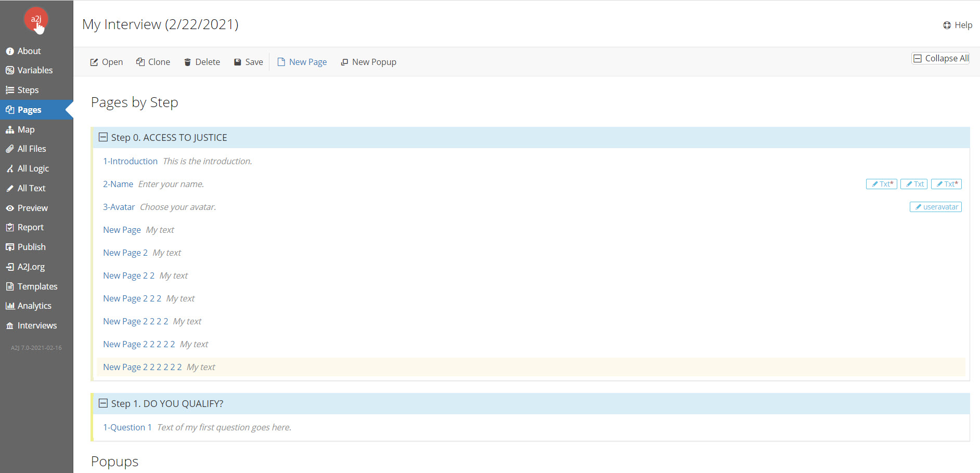Open the Publish tab
980x473 pixels.
pyautogui.click(x=31, y=247)
